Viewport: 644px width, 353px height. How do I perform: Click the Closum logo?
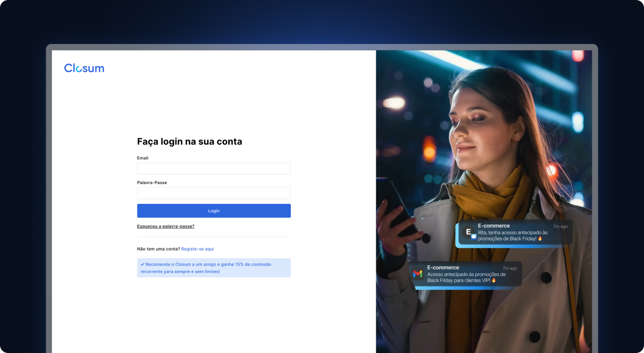point(84,68)
